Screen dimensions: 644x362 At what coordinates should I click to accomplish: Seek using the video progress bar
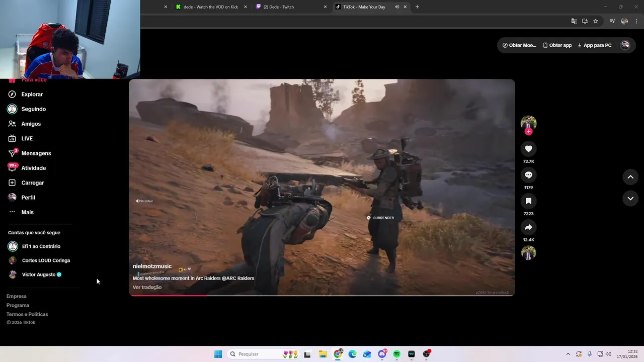pos(322,295)
